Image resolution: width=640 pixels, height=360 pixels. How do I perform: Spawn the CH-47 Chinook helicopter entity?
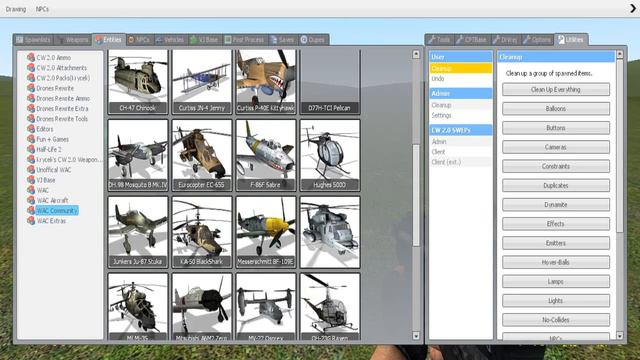(x=138, y=82)
